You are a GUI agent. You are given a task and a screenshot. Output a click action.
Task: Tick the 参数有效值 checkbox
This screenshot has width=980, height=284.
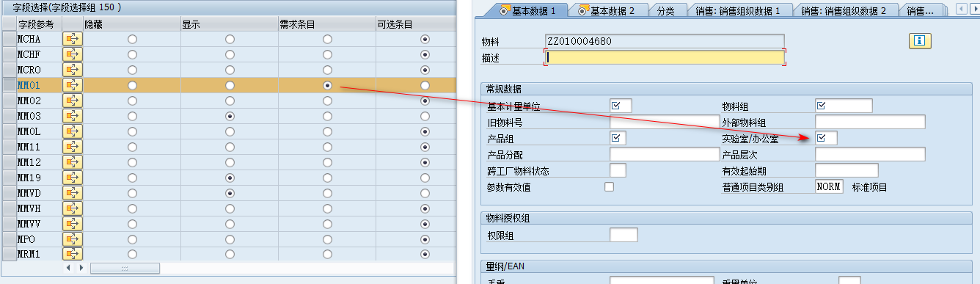[x=609, y=187]
